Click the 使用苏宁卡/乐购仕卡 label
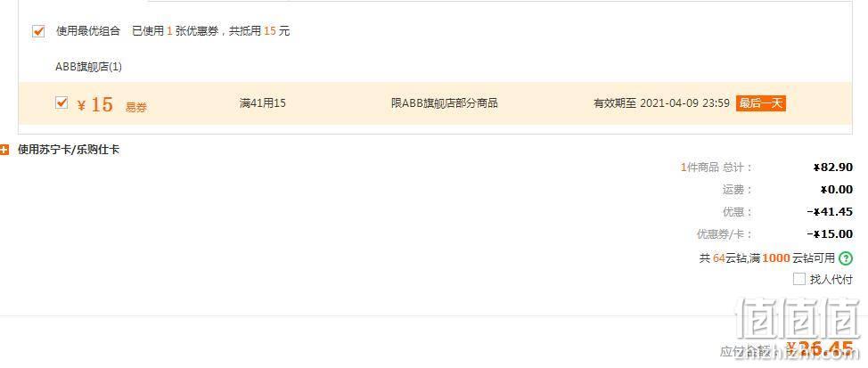 coord(69,150)
